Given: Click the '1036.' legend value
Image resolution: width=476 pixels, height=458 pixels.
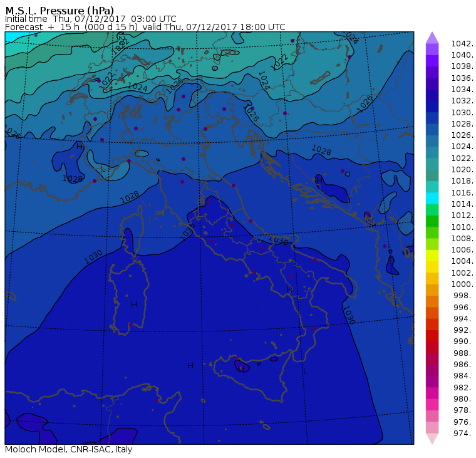Looking at the screenshot, I should point(462,78).
